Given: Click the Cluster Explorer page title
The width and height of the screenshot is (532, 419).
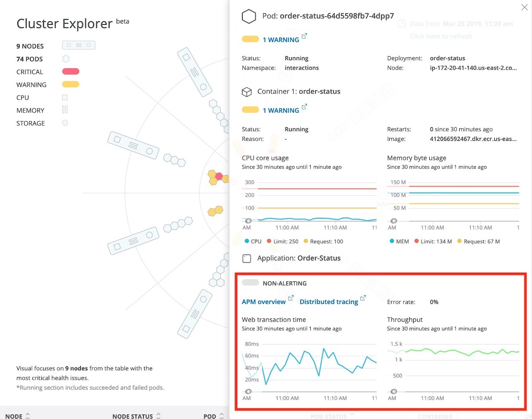Looking at the screenshot, I should click(x=64, y=23).
